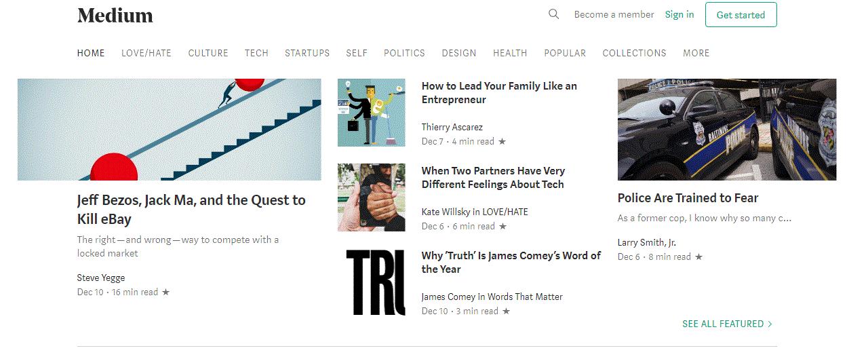Go to LOVE/HATE section
868x359 pixels.
click(x=146, y=53)
